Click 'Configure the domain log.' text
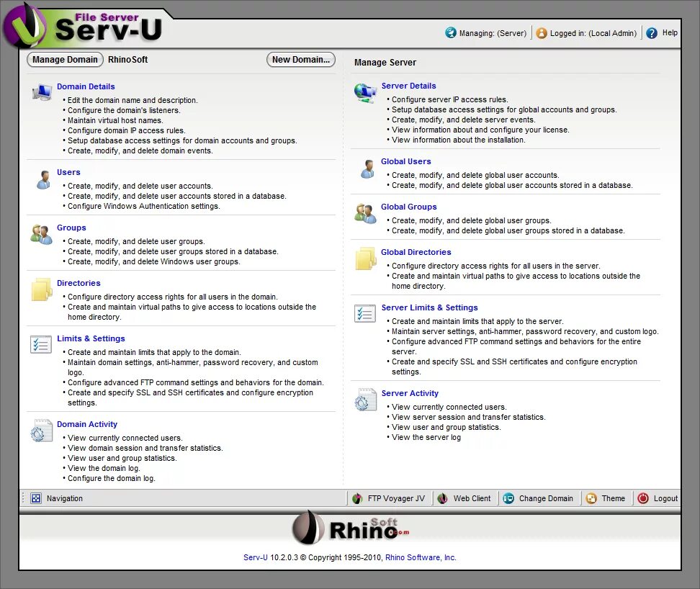The image size is (700, 589). pos(112,478)
